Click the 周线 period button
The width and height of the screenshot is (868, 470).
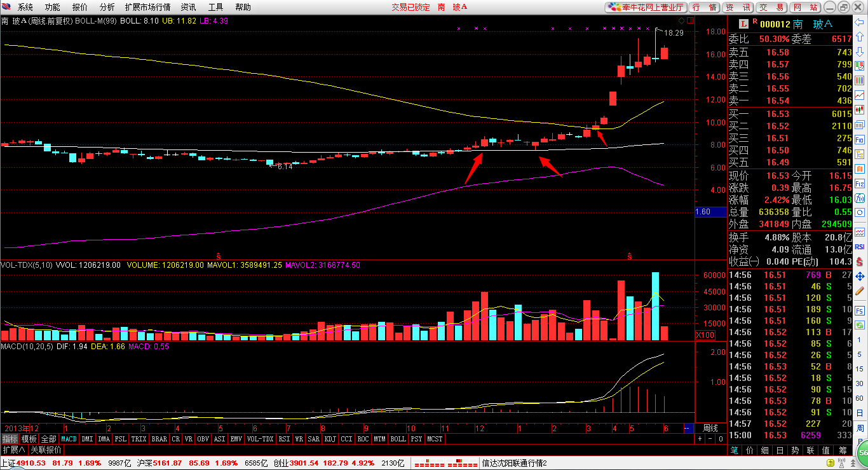pyautogui.click(x=710, y=428)
